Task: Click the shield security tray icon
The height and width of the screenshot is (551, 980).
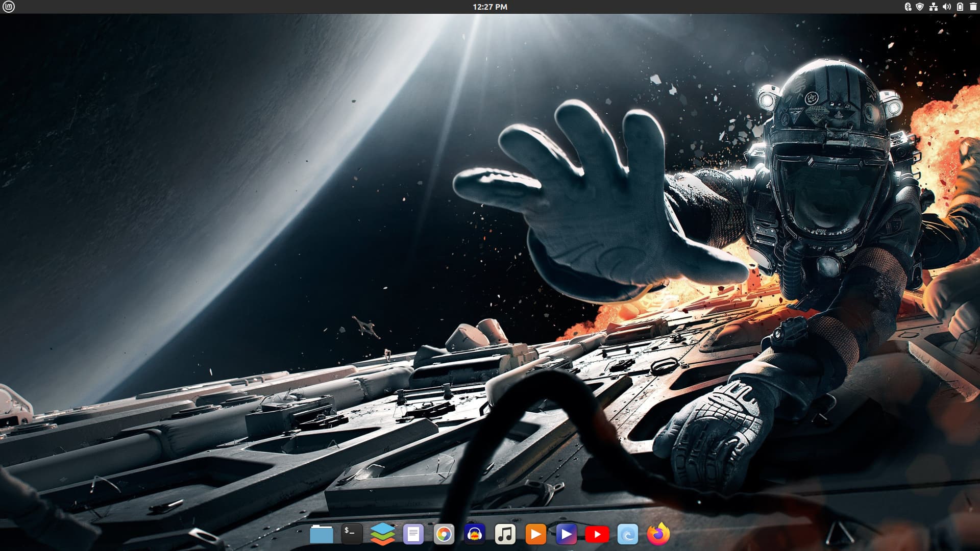Action: coord(920,7)
